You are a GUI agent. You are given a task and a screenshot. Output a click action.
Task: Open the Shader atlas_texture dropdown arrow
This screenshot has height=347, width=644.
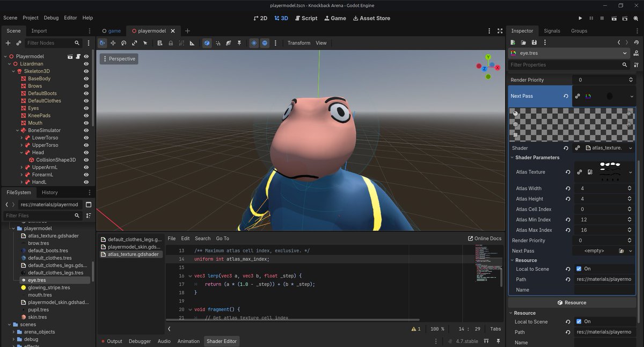(x=630, y=148)
